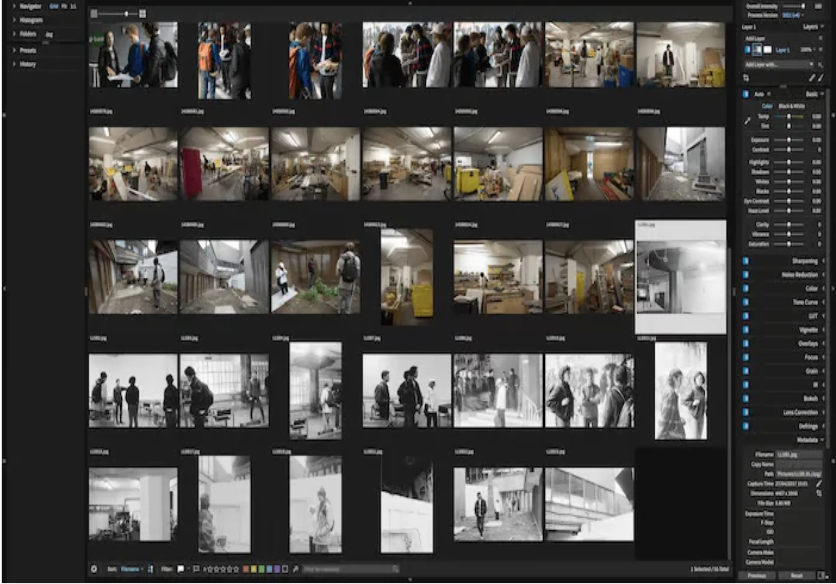Click the Copy Name metadata field
836x584 pixels.
coord(799,464)
